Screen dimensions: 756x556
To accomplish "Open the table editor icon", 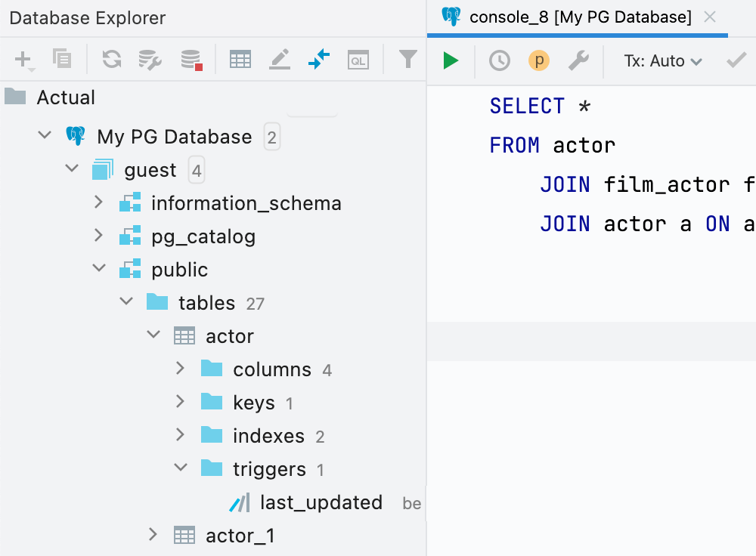I will click(240, 59).
